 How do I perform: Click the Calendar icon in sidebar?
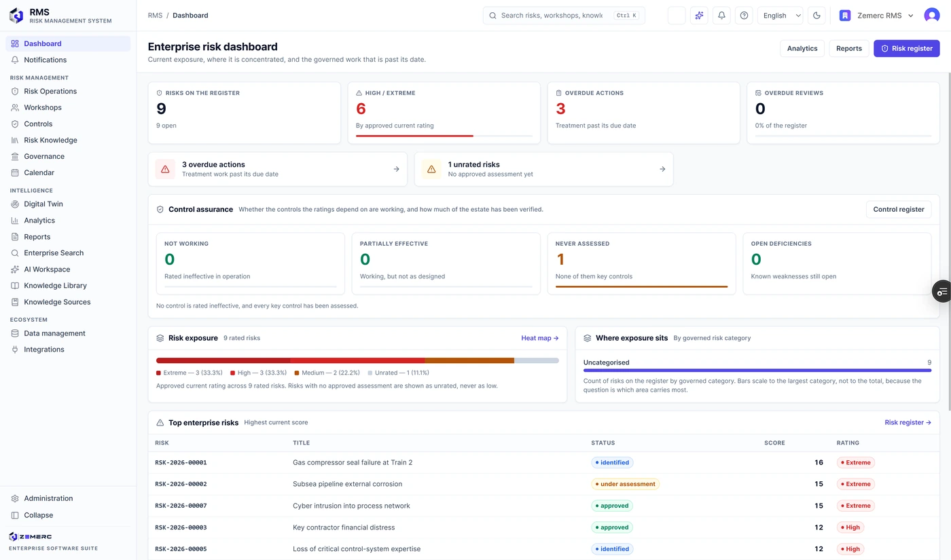click(15, 173)
